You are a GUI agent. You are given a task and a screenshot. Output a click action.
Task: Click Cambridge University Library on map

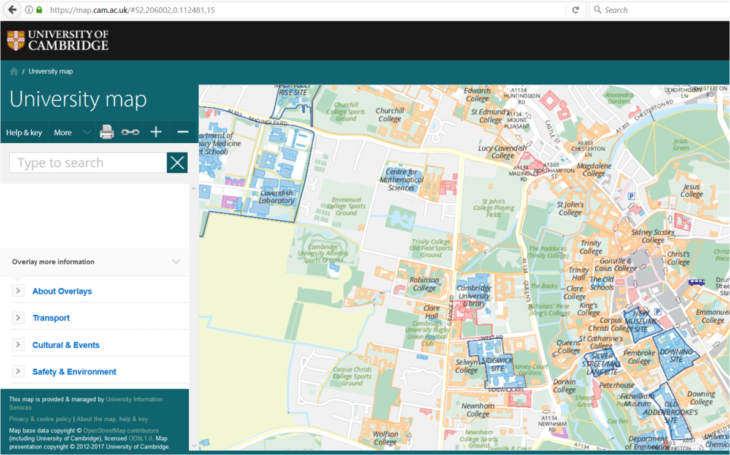[474, 296]
